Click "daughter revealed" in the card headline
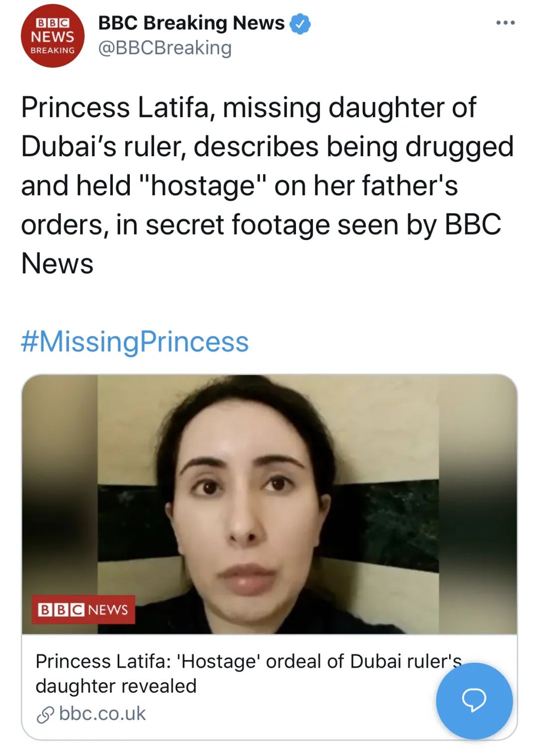This screenshot has width=539, height=756. coord(116,686)
